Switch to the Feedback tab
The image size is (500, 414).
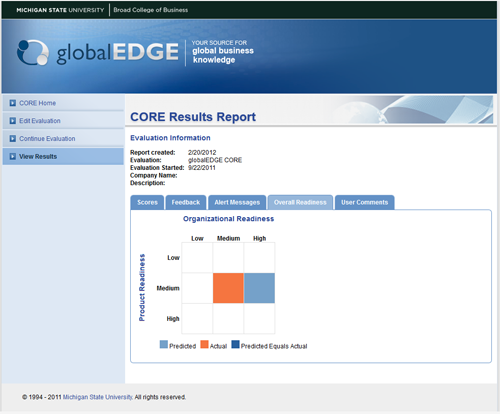click(186, 202)
